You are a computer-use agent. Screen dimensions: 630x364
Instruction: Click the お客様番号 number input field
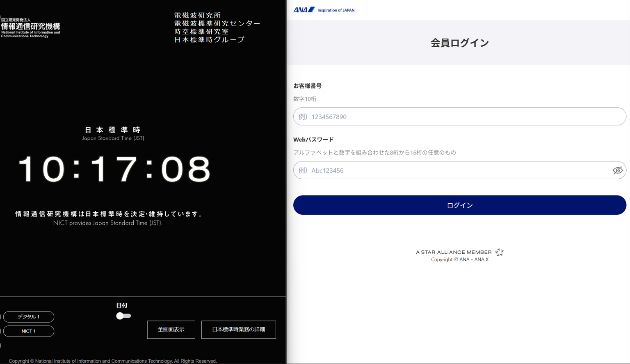[459, 116]
